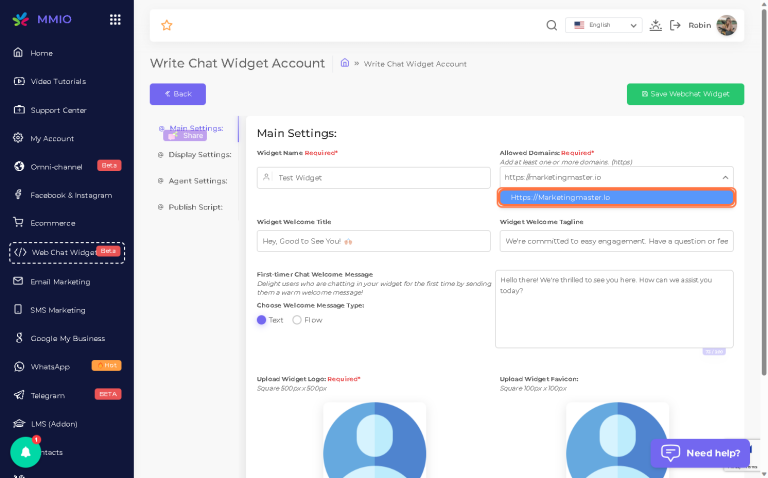Click the widget favicon upload thumbnail
Screen dimensions: 768x478
tap(618, 440)
